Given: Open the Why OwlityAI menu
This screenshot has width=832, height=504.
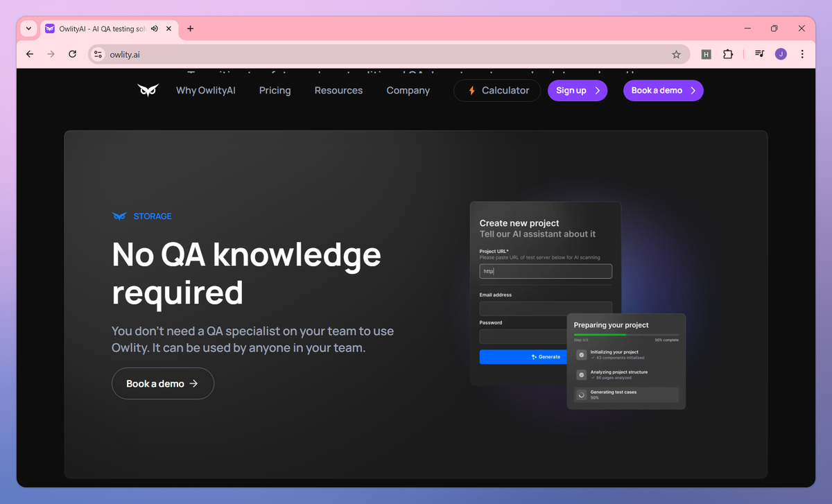Looking at the screenshot, I should 206,90.
